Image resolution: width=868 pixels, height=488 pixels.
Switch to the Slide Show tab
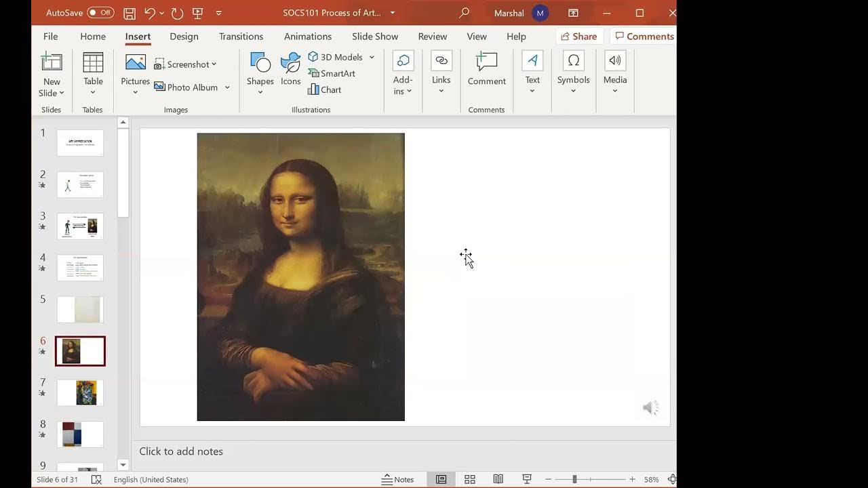pos(375,37)
